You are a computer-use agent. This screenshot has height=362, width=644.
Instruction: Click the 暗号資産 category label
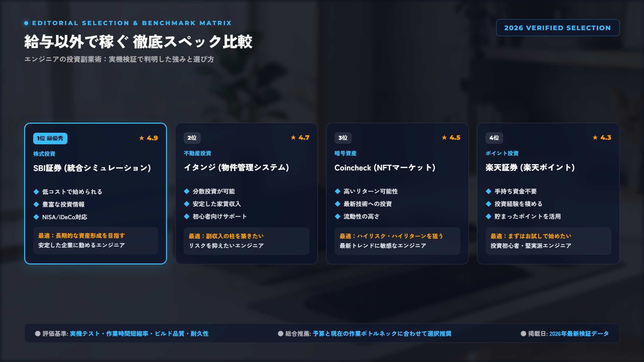(x=346, y=153)
